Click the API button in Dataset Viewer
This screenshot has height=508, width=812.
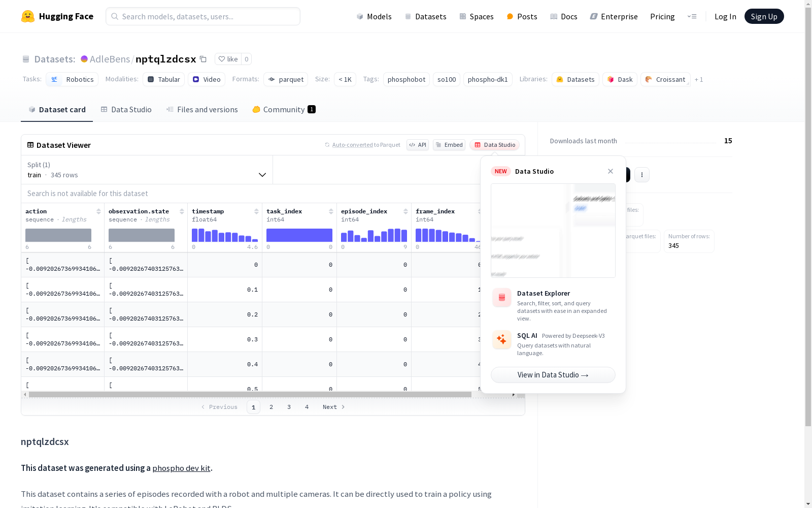418,145
